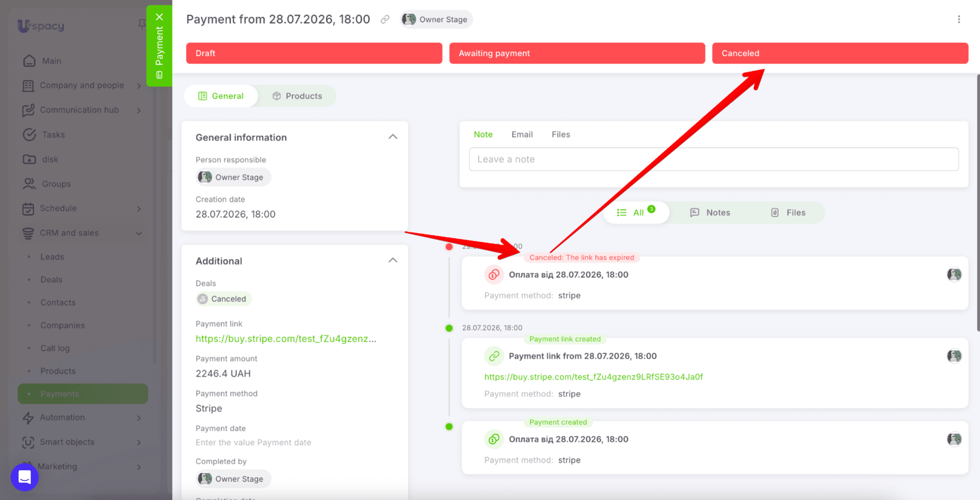Screen dimensions: 980x500
Task: Click the Tasks checkmark icon
Action: point(29,135)
